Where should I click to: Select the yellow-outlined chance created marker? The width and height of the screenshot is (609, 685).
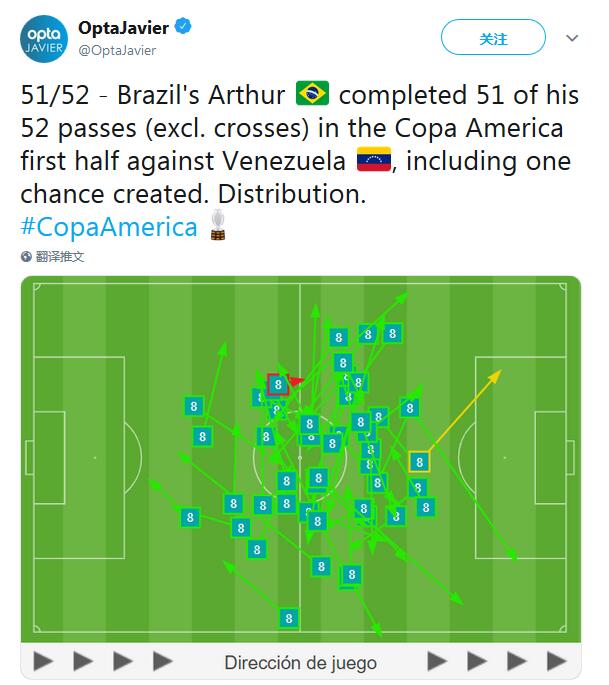pyautogui.click(x=419, y=462)
